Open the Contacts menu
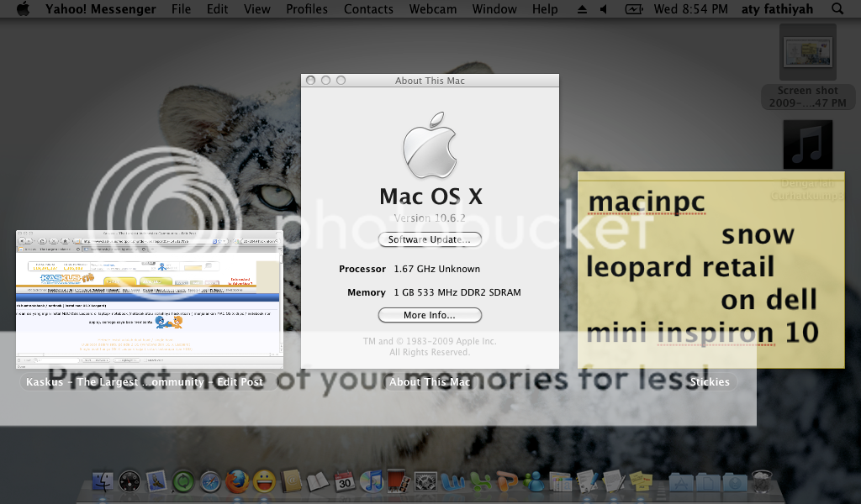861x504 pixels. coord(368,9)
